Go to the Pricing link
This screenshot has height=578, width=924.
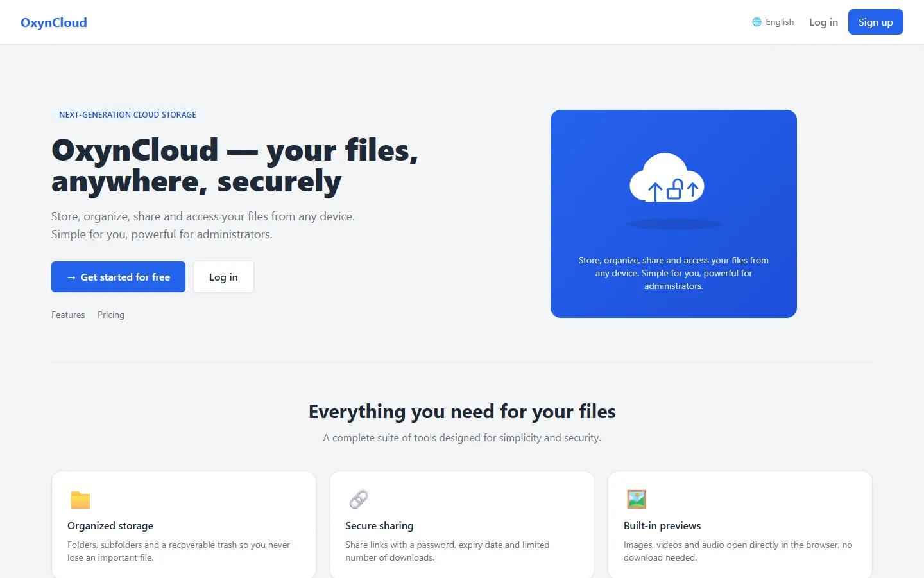[111, 315]
